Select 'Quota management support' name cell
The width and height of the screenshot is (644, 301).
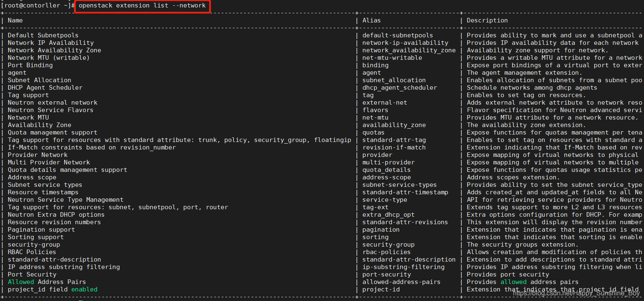[x=53, y=132]
